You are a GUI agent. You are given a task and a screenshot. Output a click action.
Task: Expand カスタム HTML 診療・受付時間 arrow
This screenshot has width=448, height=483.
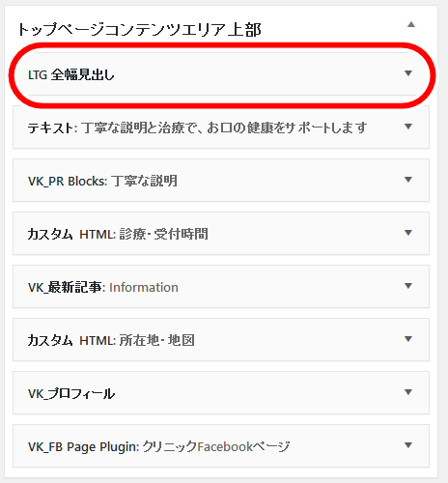point(408,233)
